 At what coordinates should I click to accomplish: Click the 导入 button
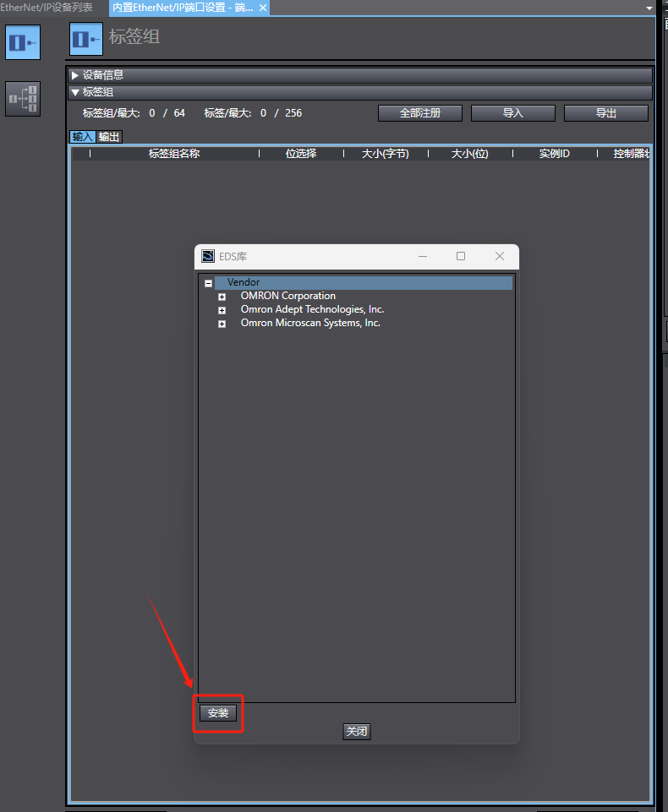513,113
